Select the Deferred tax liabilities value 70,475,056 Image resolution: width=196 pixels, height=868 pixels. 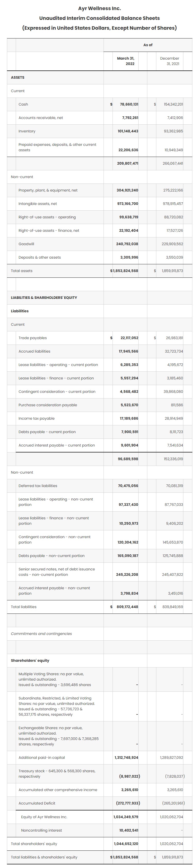(128, 486)
